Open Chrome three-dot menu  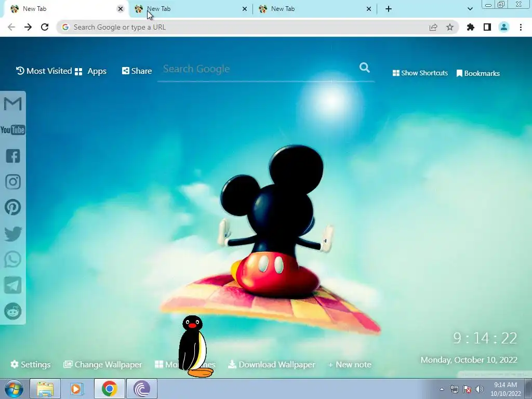521,27
